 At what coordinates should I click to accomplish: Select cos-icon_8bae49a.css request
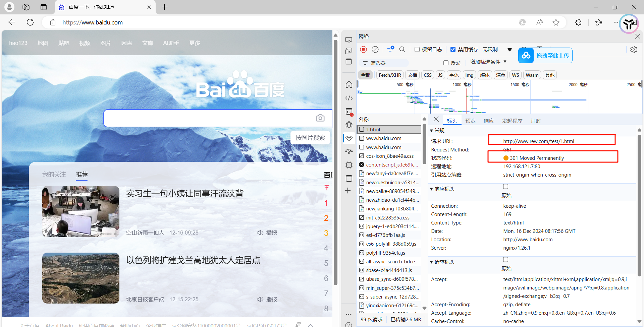pos(389,156)
